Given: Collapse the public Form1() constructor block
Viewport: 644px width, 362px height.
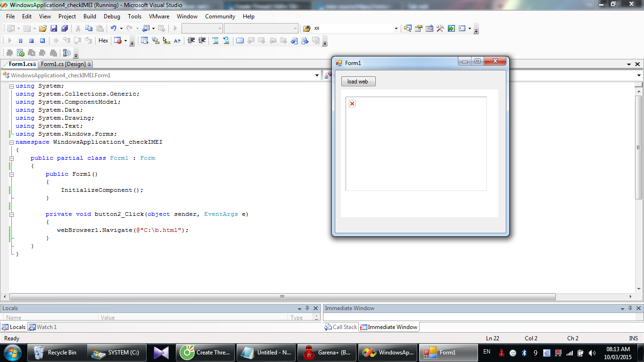Looking at the screenshot, I should [x=12, y=174].
